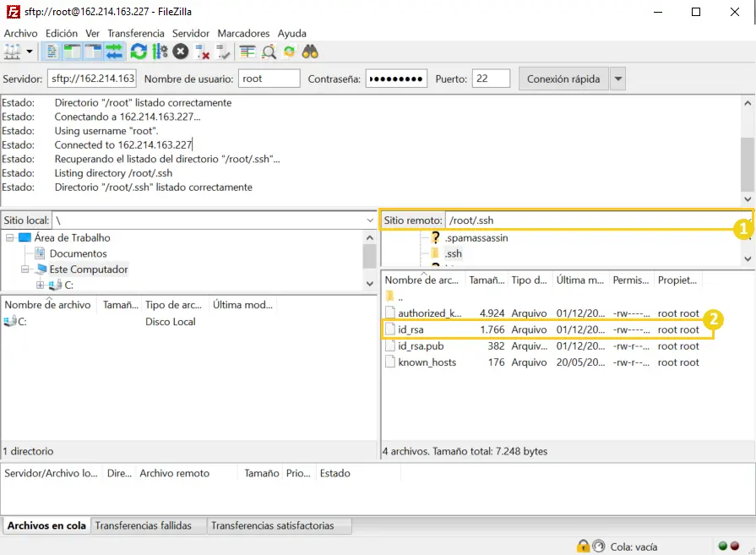756x555 pixels.
Task: Toggle the transfer queue display
Action: click(x=114, y=52)
